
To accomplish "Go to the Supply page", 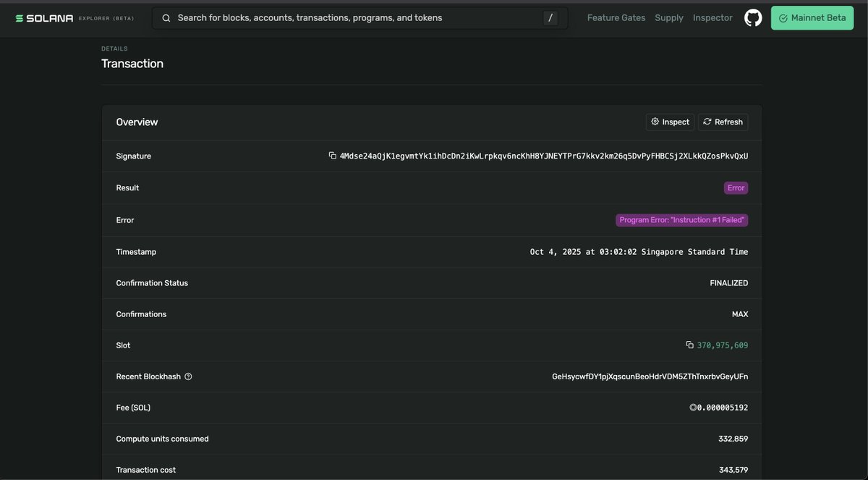I will [669, 18].
